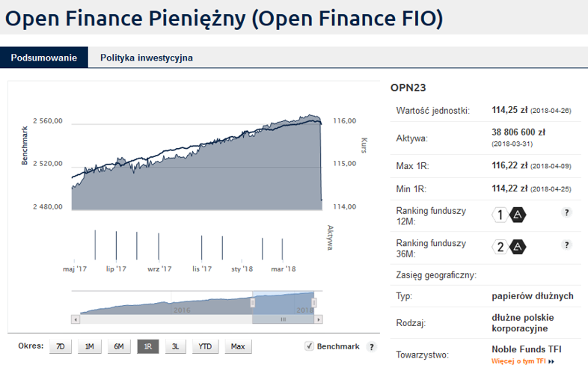Set chart period to YTD
This screenshot has height=368, width=588.
click(205, 346)
